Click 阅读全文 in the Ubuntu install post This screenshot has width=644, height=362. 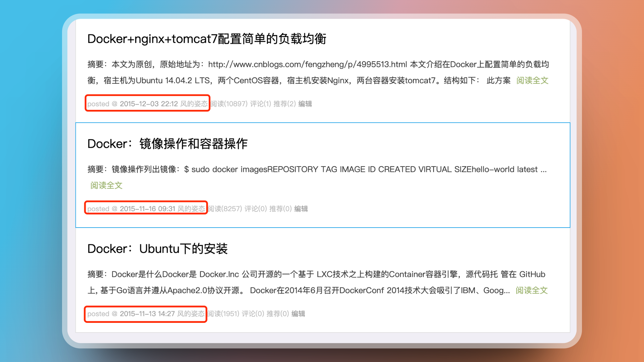click(x=531, y=290)
